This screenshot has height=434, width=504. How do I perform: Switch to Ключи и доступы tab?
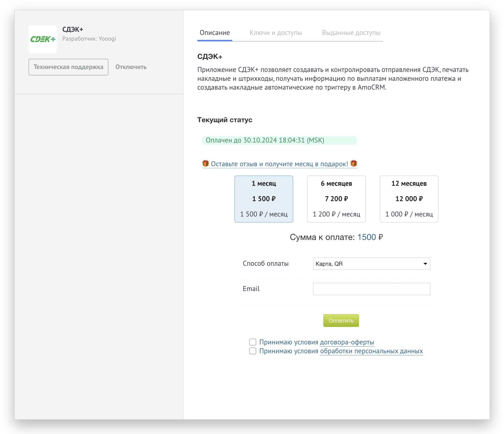coord(276,33)
